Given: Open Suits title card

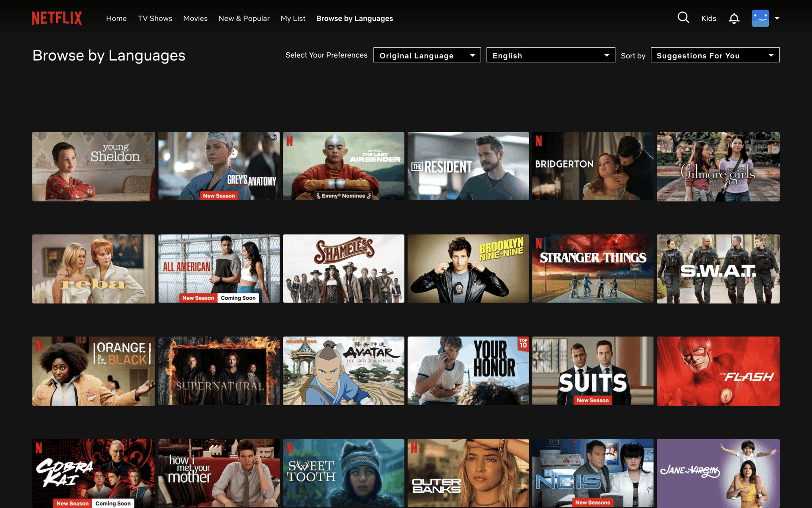Looking at the screenshot, I should (x=593, y=371).
